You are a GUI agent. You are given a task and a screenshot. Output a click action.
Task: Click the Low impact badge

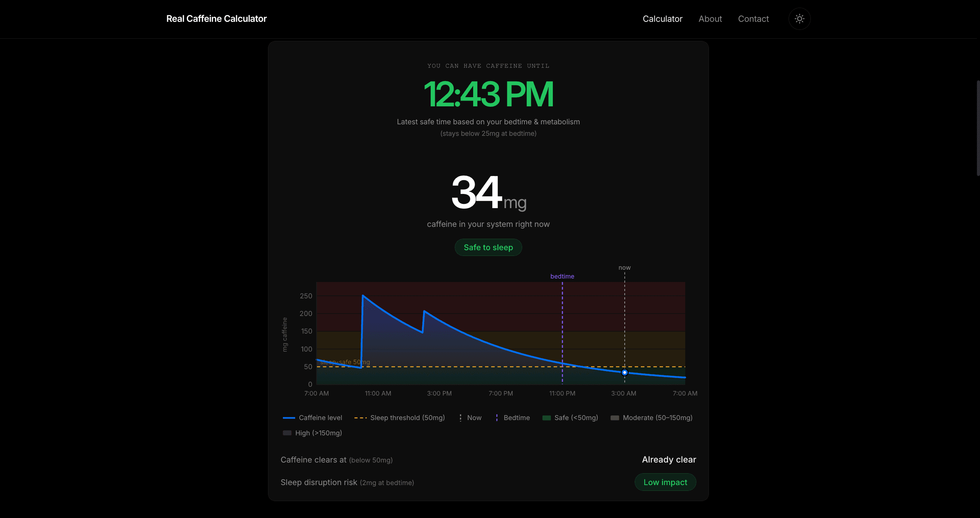click(665, 482)
